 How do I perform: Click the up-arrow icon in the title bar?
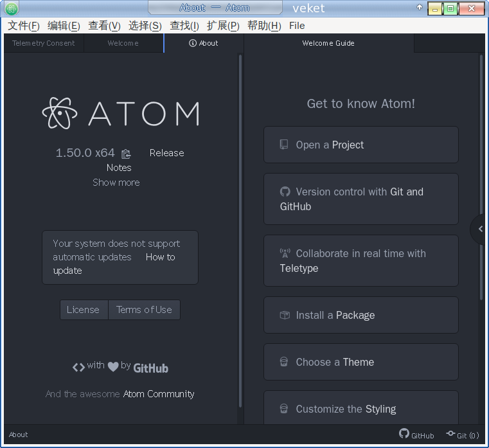[x=420, y=8]
